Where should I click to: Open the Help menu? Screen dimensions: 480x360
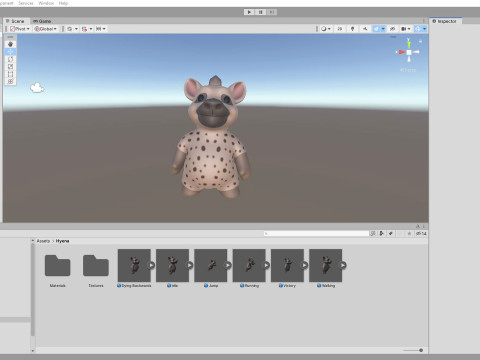[x=63, y=3]
